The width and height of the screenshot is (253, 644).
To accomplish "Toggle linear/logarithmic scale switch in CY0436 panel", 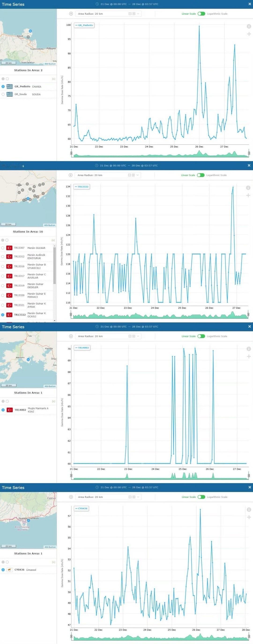I will pyautogui.click(x=201, y=497).
